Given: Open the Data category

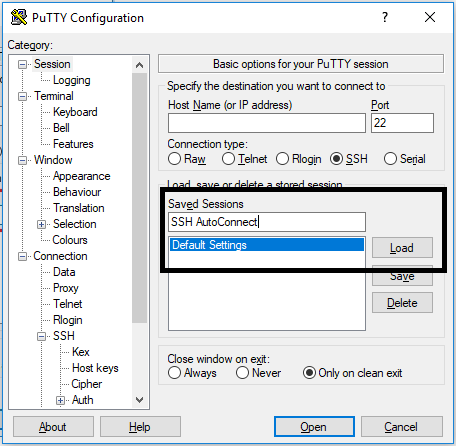Looking at the screenshot, I should (x=64, y=272).
